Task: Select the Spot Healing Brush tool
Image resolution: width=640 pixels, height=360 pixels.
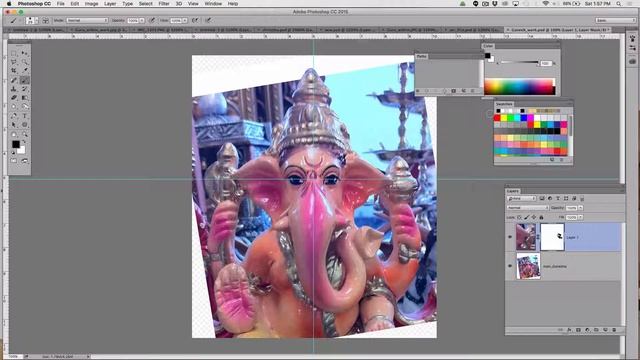Action: tap(14, 80)
